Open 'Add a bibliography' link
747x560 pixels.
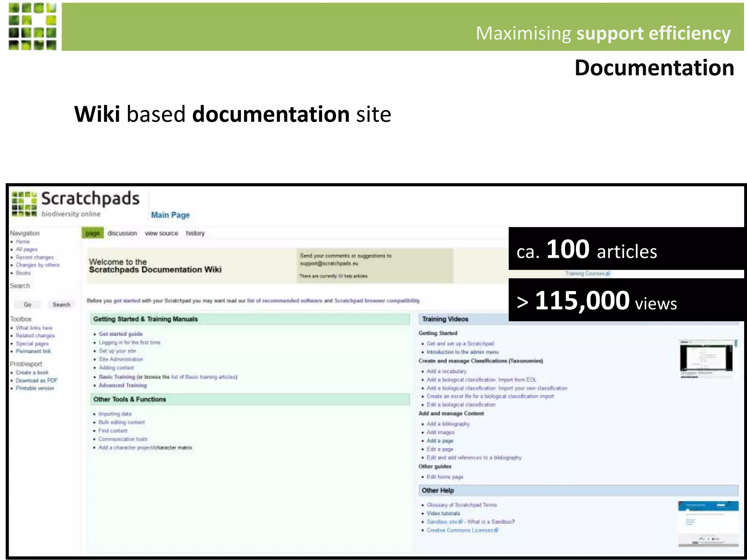pyautogui.click(x=448, y=424)
